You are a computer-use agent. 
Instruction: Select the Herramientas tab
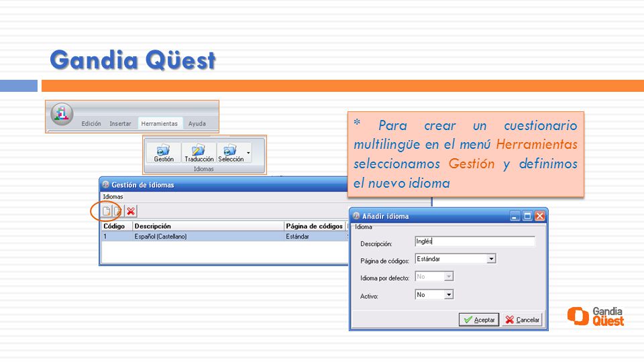click(x=160, y=123)
